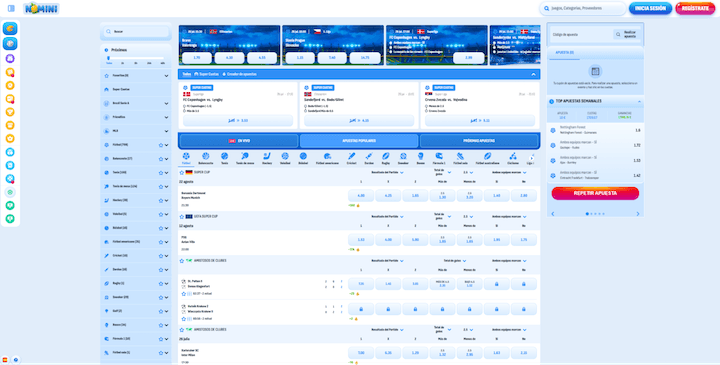
Task: Favorite Fútbol in sidebar with star
Action: click(x=161, y=145)
